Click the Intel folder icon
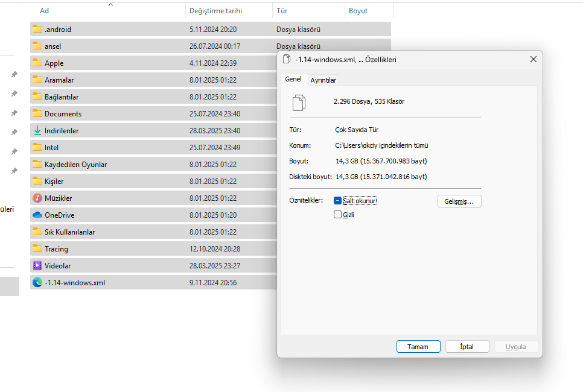 (37, 148)
